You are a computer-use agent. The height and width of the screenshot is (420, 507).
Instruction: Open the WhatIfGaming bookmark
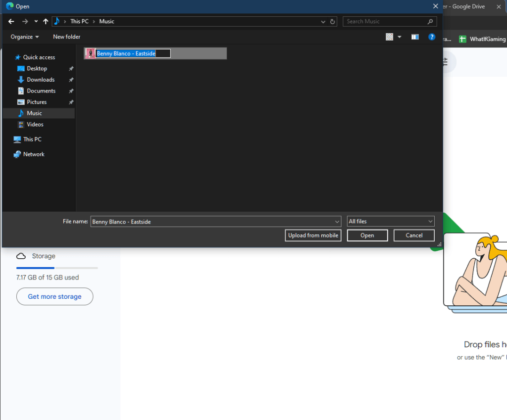482,39
